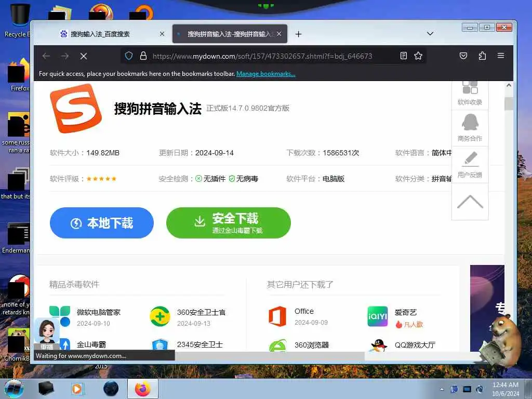Click the 360浏览器 icon
This screenshot has height=399, width=532.
pos(277,345)
